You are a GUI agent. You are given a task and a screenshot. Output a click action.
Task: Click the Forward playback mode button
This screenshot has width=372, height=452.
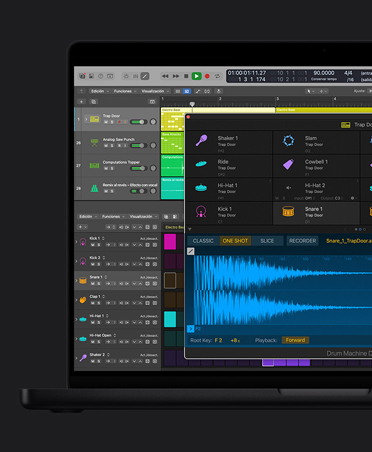tap(295, 340)
